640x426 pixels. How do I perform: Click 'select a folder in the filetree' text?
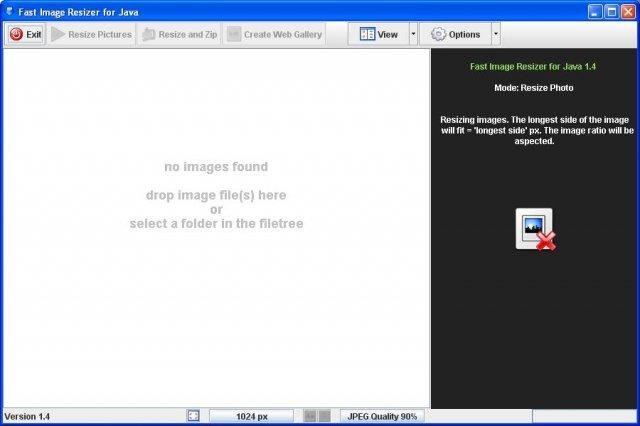coord(216,224)
